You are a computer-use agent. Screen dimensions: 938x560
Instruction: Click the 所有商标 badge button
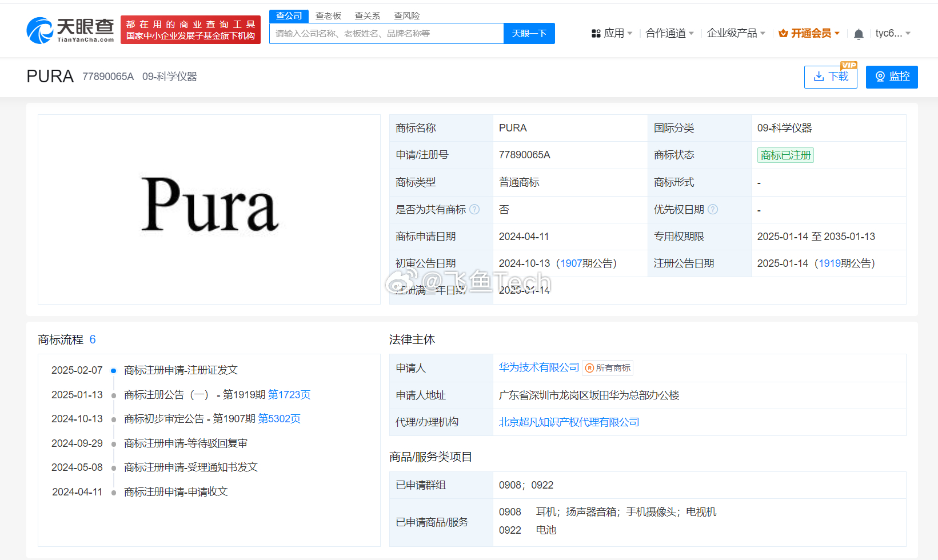pos(608,368)
